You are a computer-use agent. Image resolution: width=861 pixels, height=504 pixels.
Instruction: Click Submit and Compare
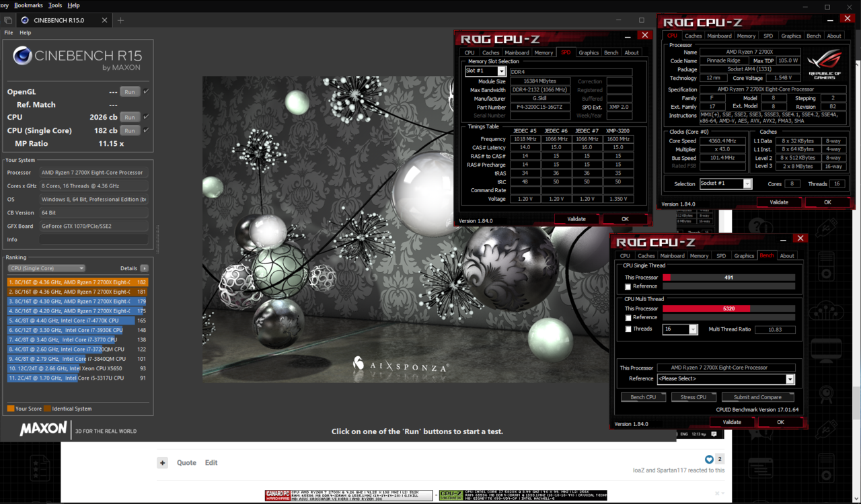point(757,397)
